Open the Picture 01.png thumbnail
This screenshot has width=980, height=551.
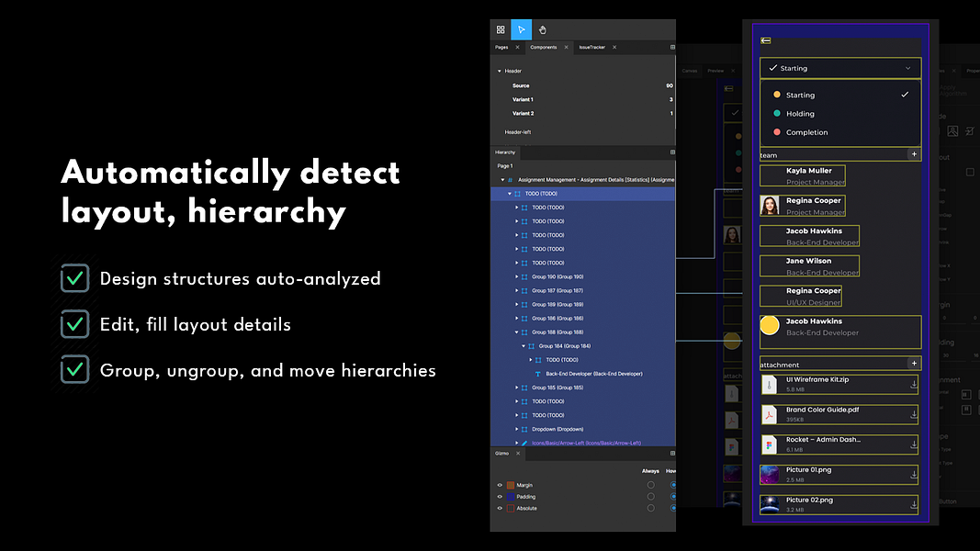click(772, 475)
